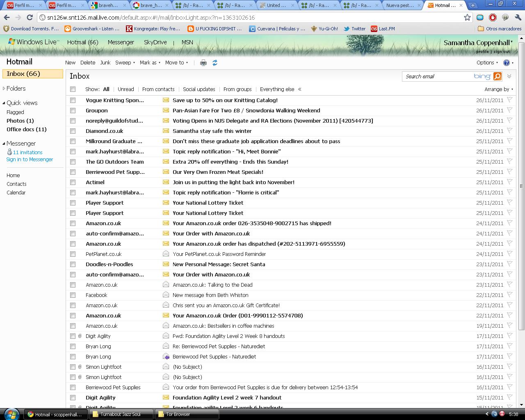
Task: Open the Options dropdown
Action: tap(487, 63)
